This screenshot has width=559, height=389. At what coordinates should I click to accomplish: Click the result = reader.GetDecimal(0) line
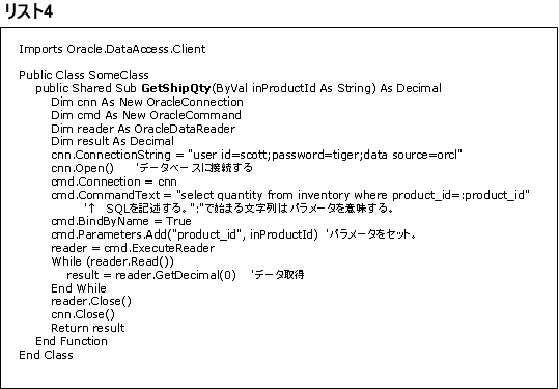[151, 275]
